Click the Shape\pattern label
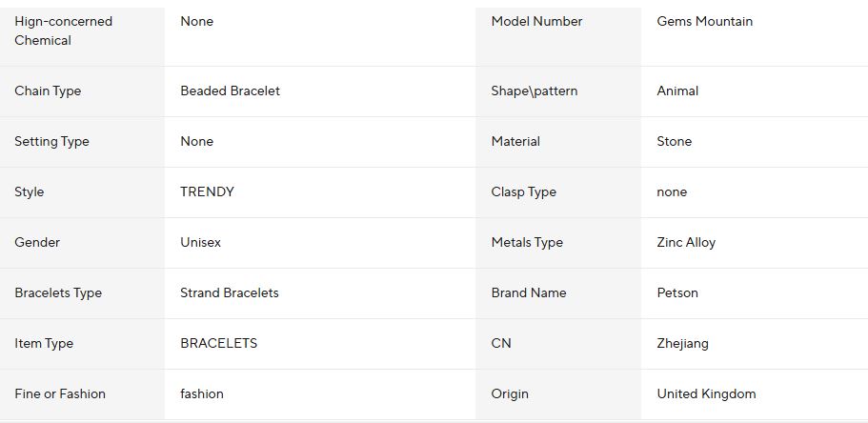868x423 pixels. pyautogui.click(x=534, y=91)
